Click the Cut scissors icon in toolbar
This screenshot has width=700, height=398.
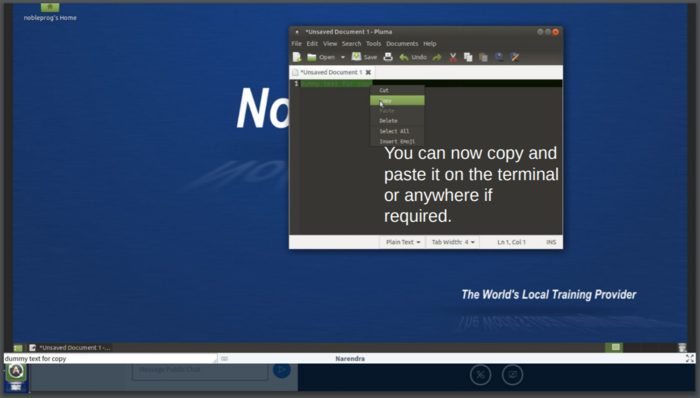tap(453, 57)
